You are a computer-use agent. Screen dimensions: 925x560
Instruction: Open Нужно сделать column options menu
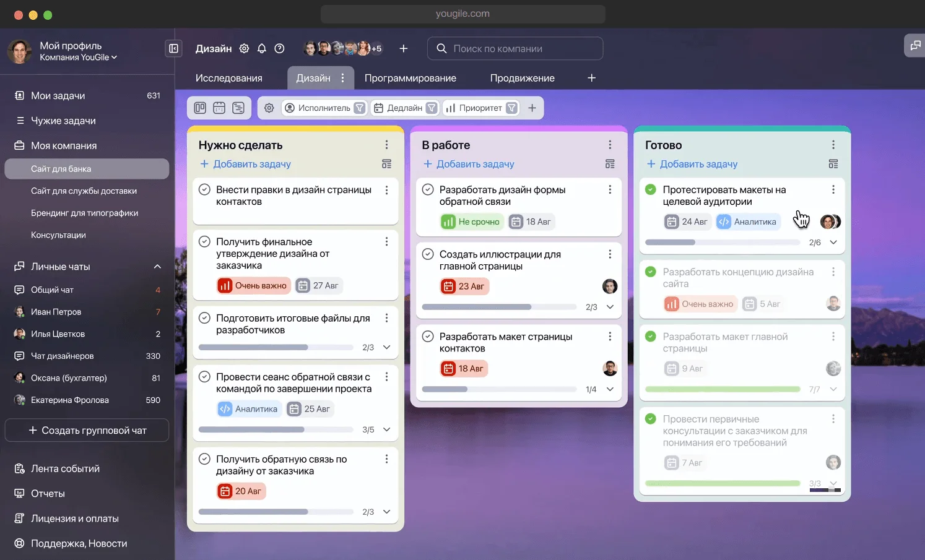click(x=387, y=145)
